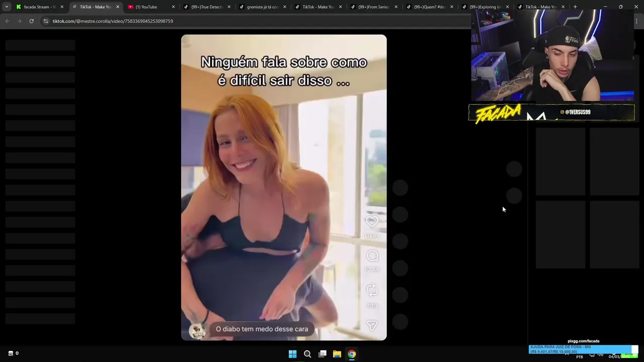Screen dimensions: 644x362
Task: Like the TikTok video with heart icon
Action: tap(372, 221)
